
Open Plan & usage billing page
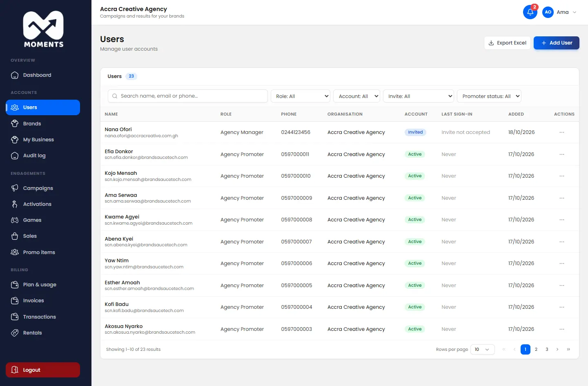[43, 285]
